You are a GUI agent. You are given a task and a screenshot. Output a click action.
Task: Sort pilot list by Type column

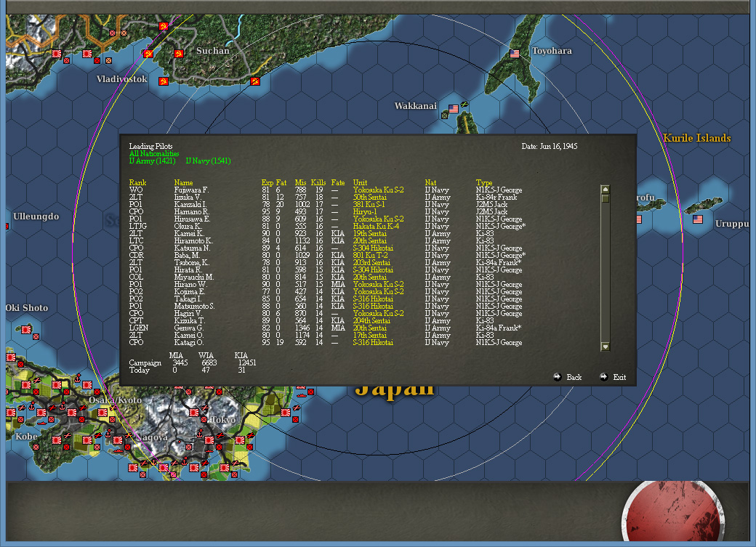click(484, 182)
